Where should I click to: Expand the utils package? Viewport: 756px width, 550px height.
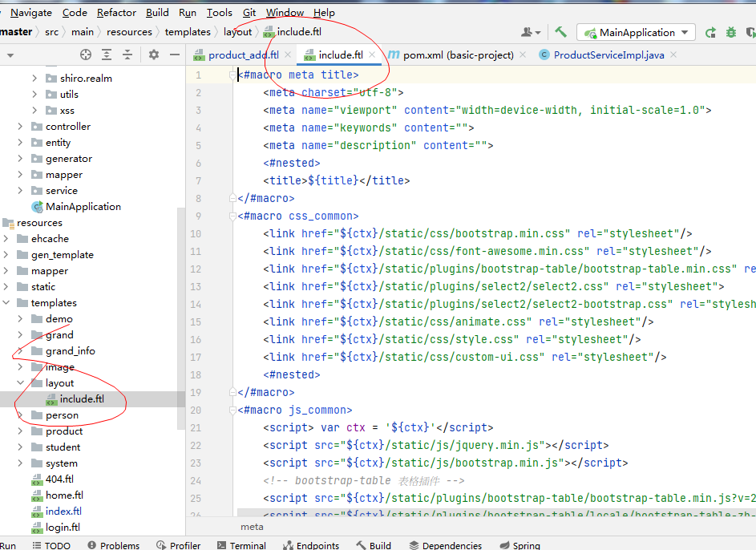(34, 94)
